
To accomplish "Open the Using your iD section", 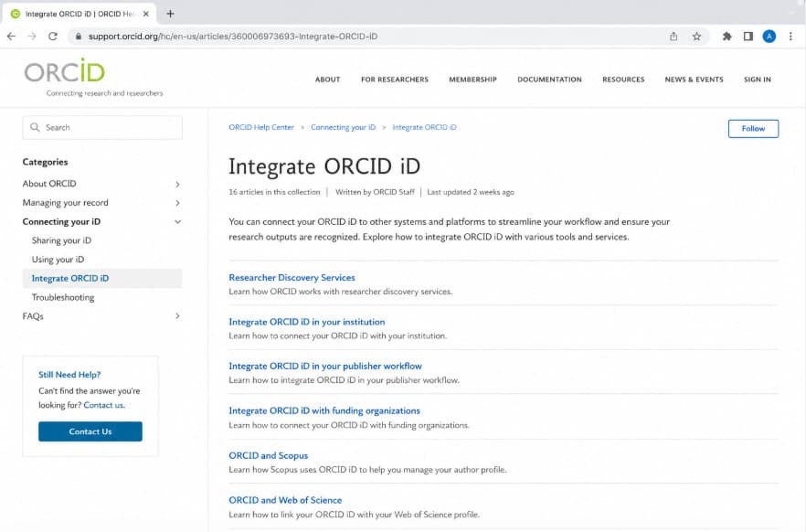I will pos(58,259).
